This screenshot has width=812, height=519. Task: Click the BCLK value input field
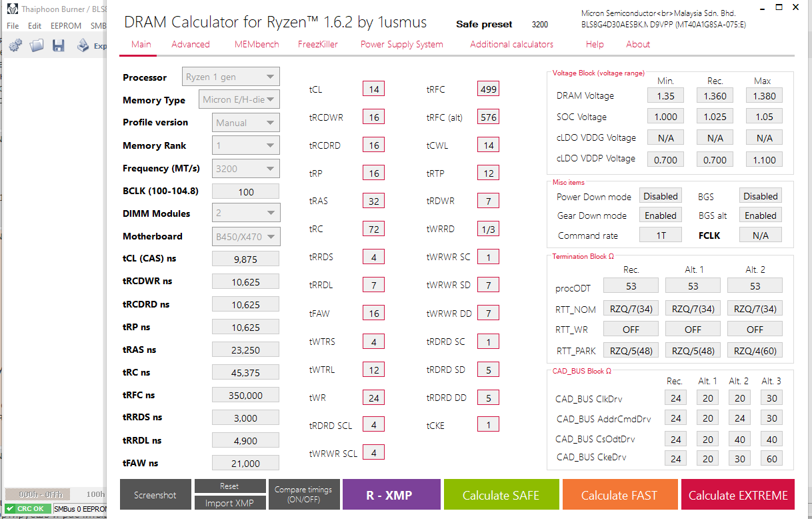point(245,191)
